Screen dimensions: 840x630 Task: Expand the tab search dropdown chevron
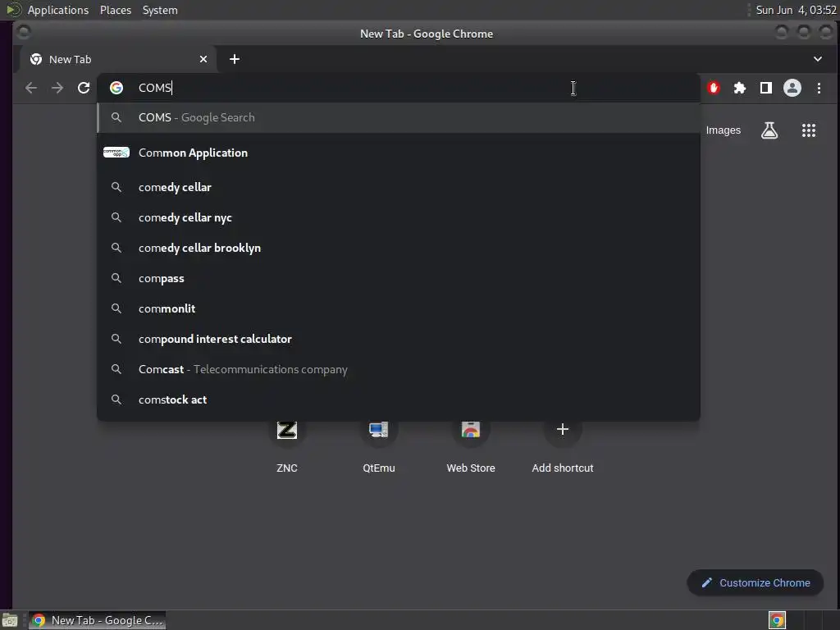click(x=818, y=59)
